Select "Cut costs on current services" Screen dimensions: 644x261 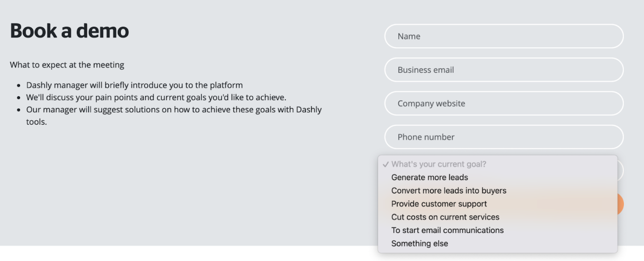[x=445, y=217]
